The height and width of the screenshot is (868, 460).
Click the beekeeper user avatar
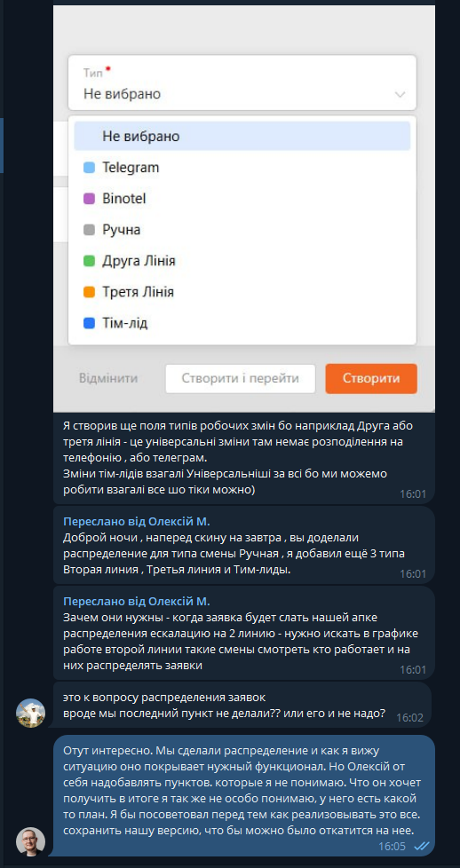30,713
